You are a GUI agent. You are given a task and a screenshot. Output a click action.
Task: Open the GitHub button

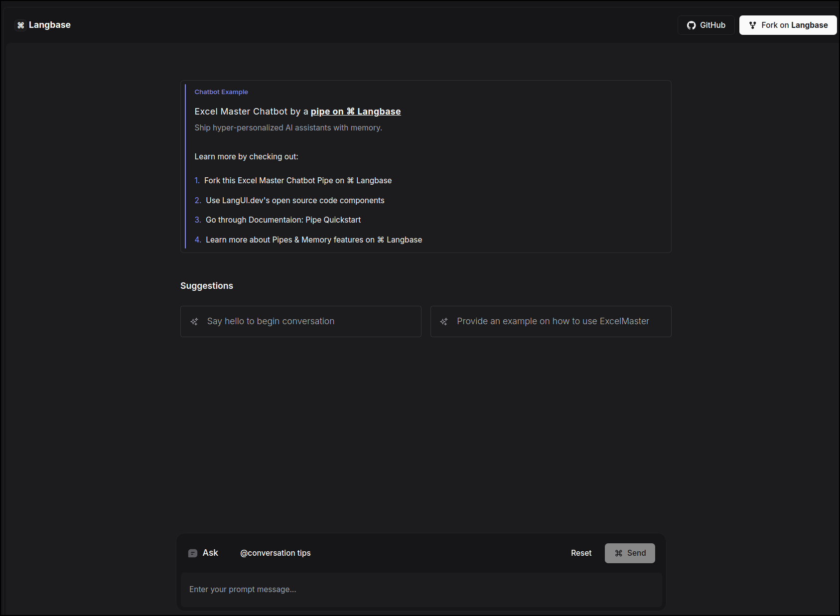point(706,25)
